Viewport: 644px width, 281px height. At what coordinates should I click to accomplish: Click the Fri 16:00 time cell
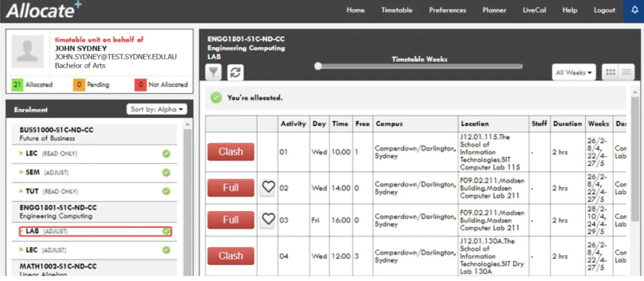pos(340,220)
